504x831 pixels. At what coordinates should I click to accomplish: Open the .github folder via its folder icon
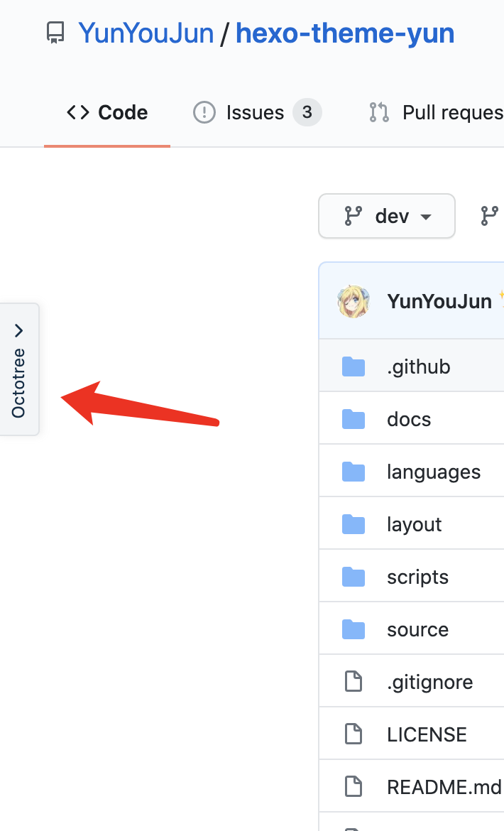pos(353,366)
